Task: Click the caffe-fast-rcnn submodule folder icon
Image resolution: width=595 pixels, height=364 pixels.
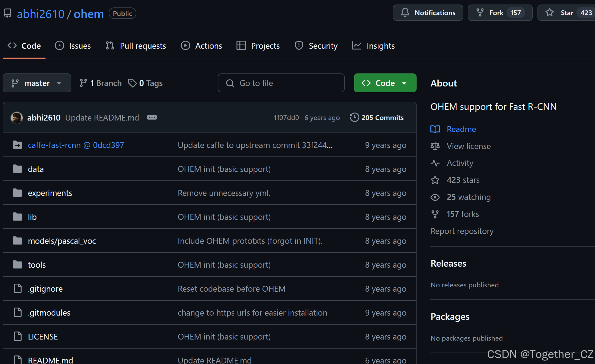Action: [18, 145]
